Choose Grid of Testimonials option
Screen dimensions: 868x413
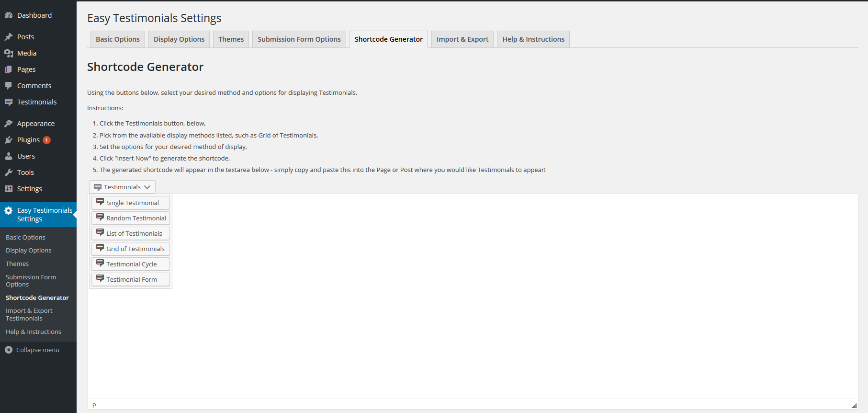[x=131, y=249]
